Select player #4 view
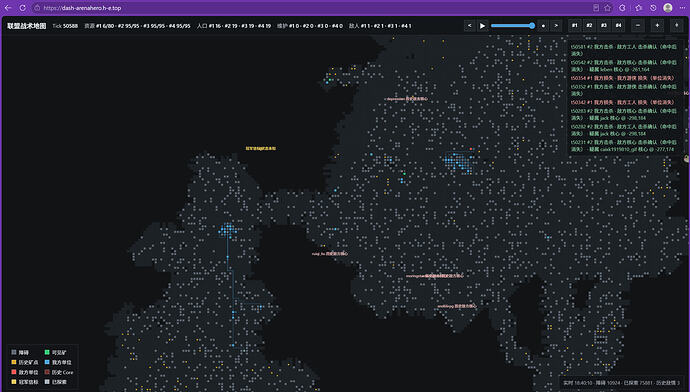This screenshot has width=690, height=392. point(618,26)
